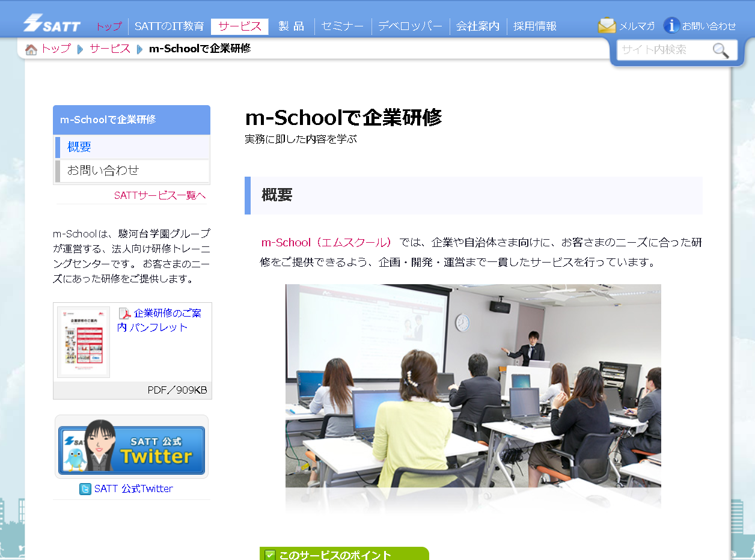
Task: Click the メルマガ link in the header
Action: [x=637, y=26]
